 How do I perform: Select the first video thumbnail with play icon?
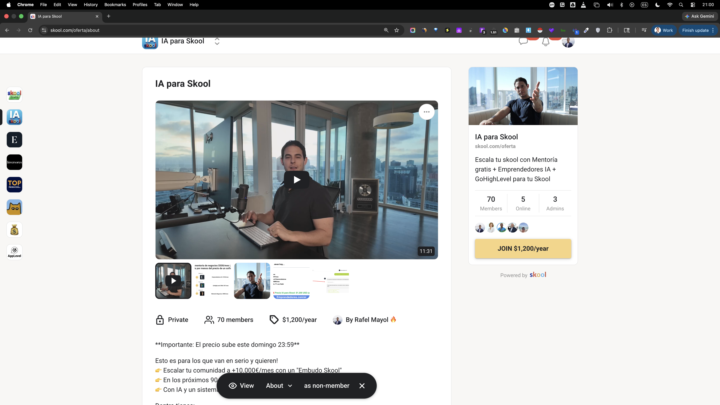[x=173, y=281]
